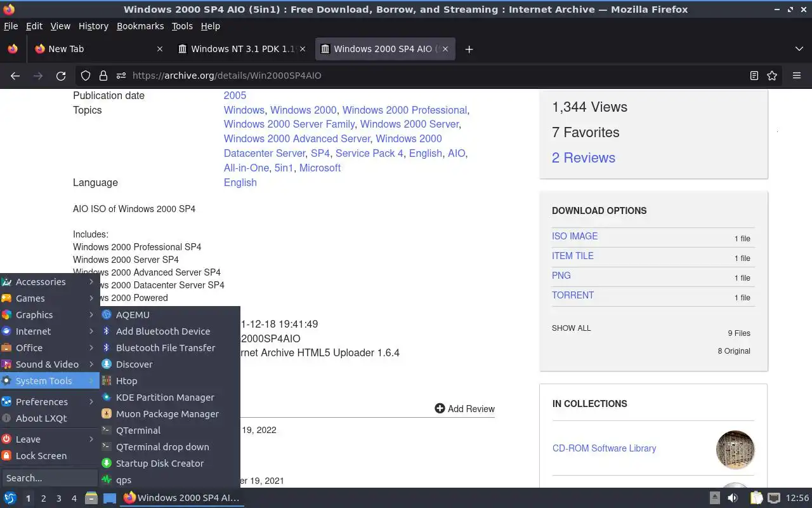Click the start menu Search field
Viewport: 812px width, 508px height.
(x=49, y=478)
